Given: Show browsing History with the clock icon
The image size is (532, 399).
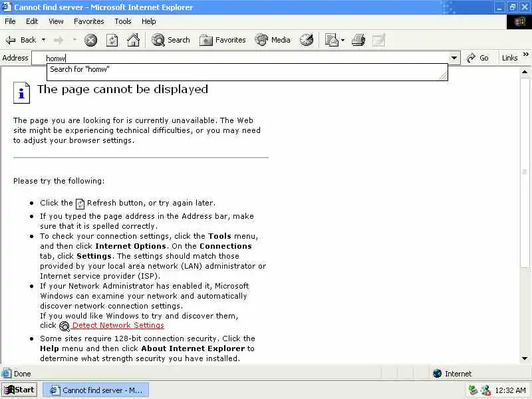Looking at the screenshot, I should [307, 40].
